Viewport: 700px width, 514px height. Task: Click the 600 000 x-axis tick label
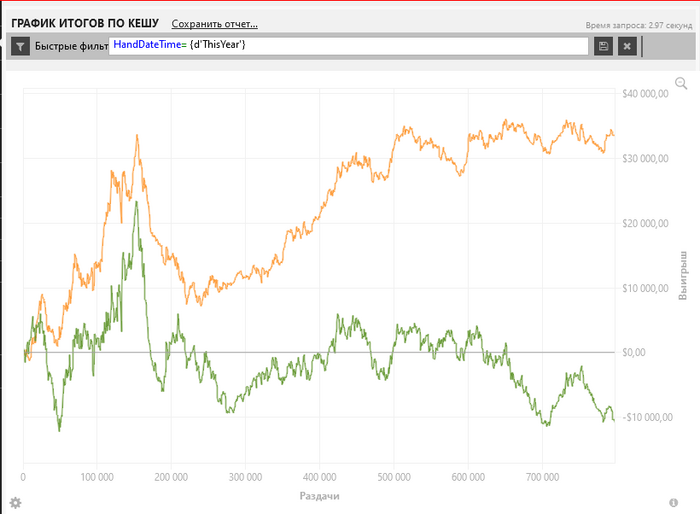coord(468,477)
